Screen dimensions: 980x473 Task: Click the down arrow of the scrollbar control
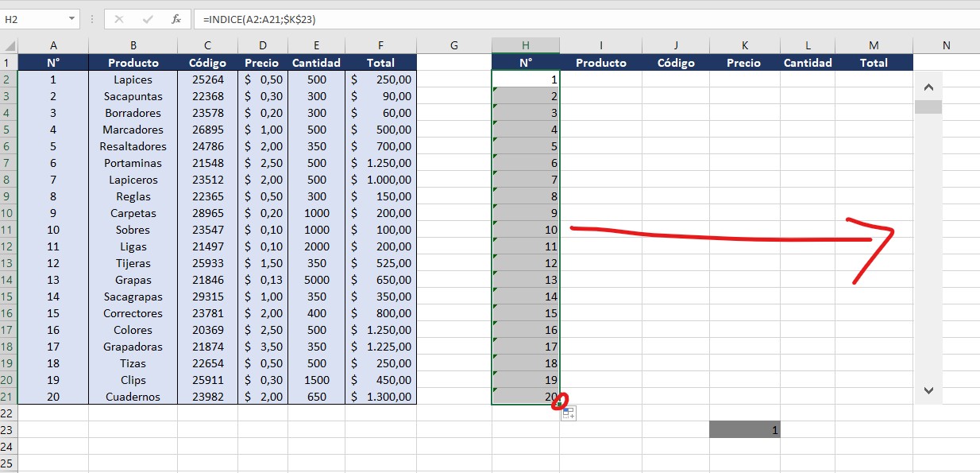(928, 390)
